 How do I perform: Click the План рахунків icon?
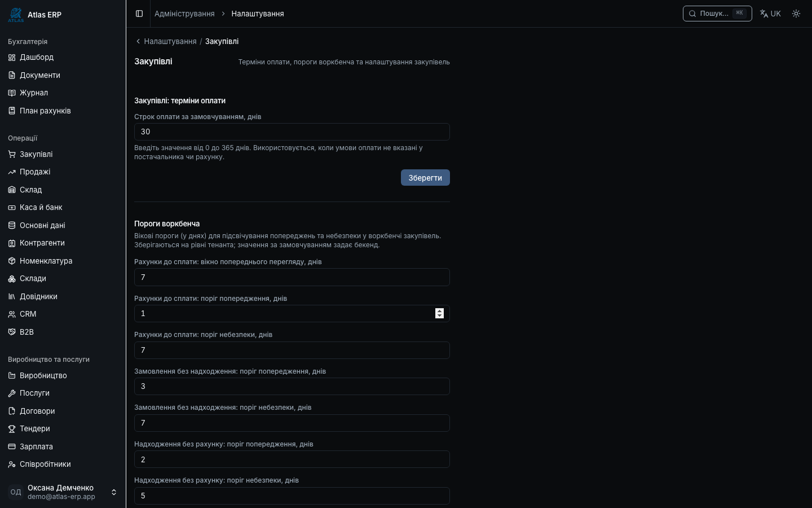12,111
